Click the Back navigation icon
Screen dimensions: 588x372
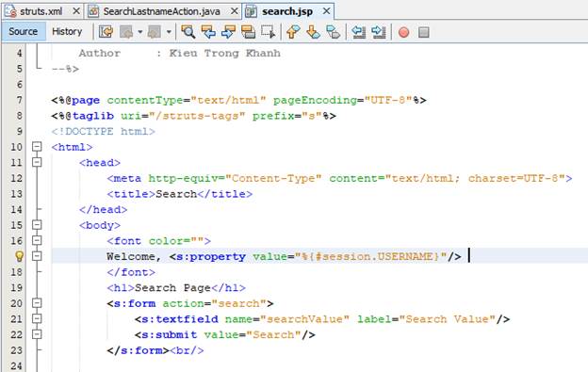click(126, 32)
